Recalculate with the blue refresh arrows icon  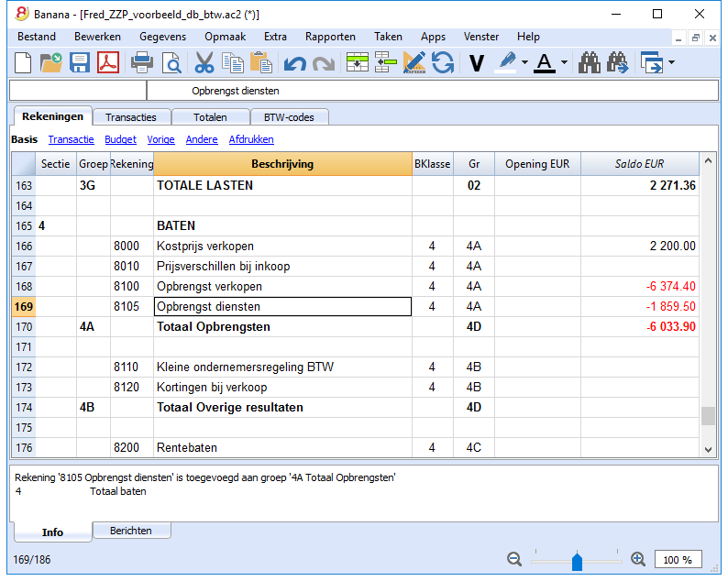(x=443, y=62)
